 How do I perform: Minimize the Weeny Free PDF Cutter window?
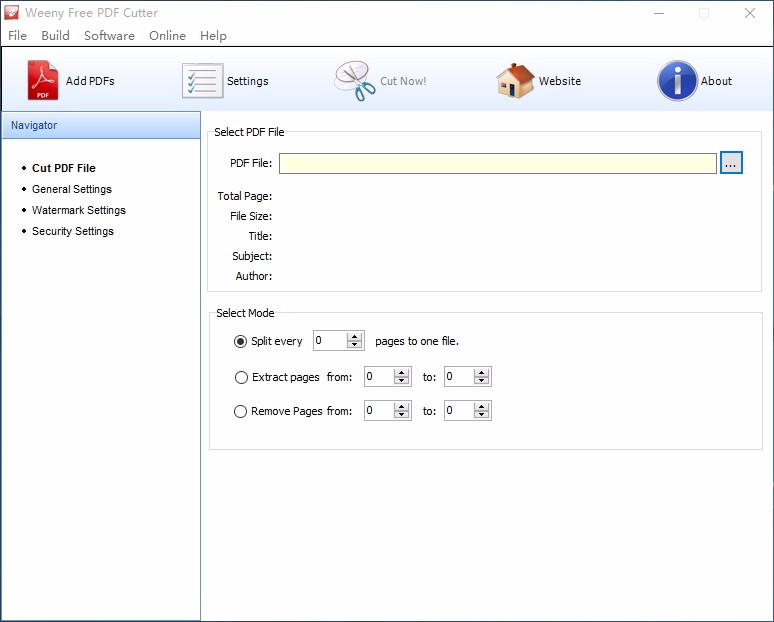pos(659,13)
